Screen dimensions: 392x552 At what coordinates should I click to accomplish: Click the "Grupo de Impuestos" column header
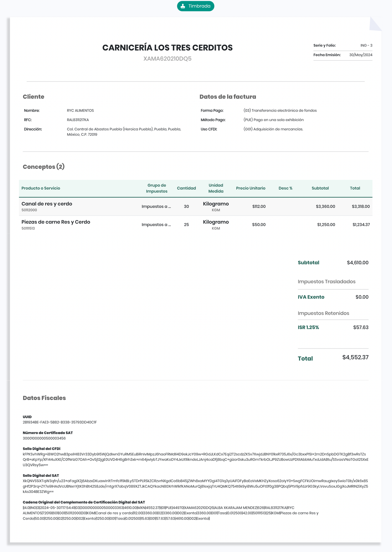tap(157, 188)
